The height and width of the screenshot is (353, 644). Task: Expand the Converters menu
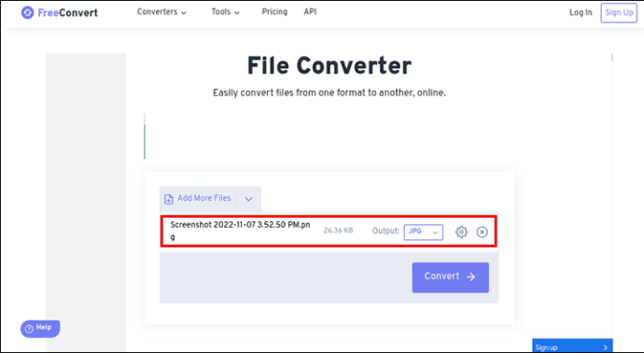(161, 12)
